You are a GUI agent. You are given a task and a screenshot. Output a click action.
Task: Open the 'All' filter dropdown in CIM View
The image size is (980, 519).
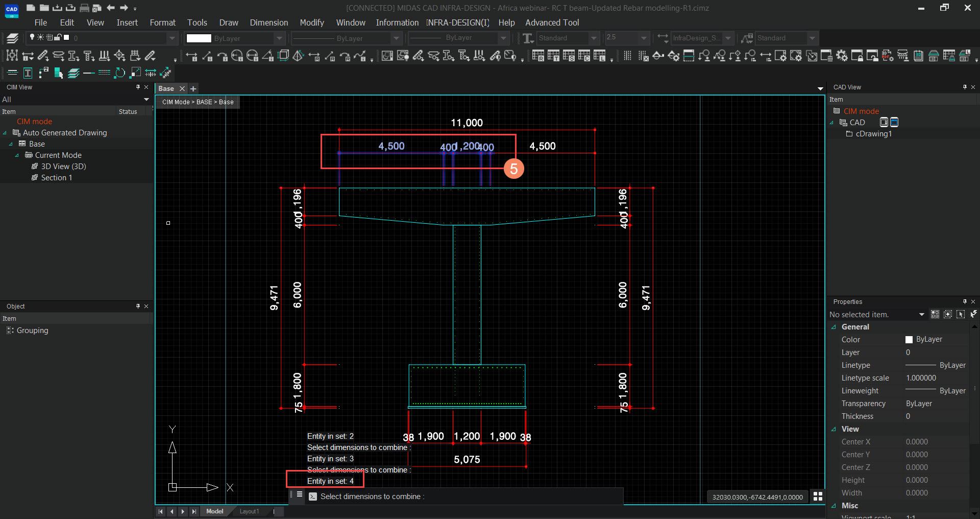click(x=146, y=99)
